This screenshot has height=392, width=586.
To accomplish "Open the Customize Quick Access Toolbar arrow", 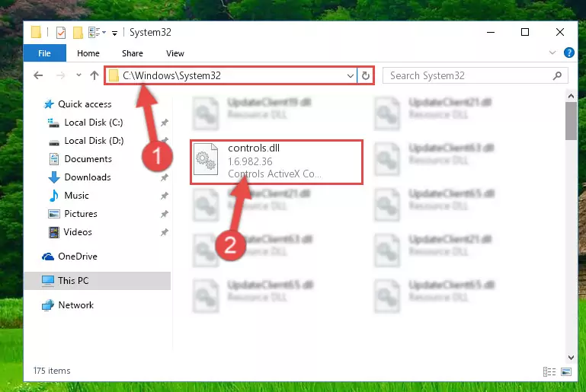I will [114, 33].
